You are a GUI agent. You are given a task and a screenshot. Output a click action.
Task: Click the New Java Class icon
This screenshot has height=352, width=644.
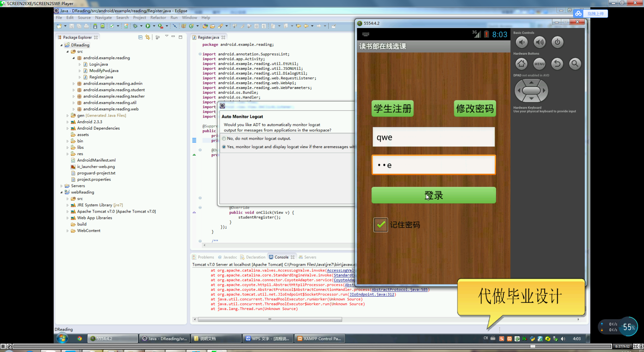click(191, 26)
